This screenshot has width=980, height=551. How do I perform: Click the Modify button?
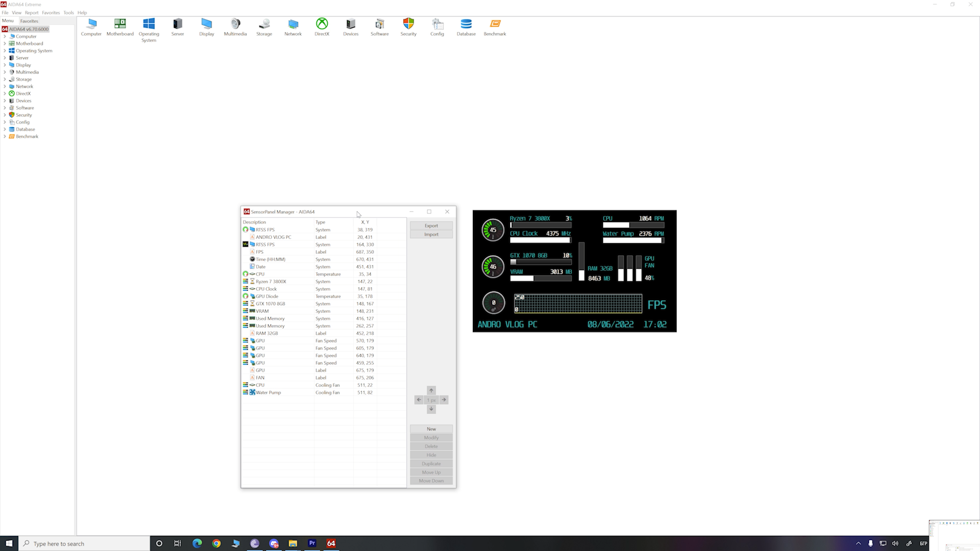coord(431,438)
